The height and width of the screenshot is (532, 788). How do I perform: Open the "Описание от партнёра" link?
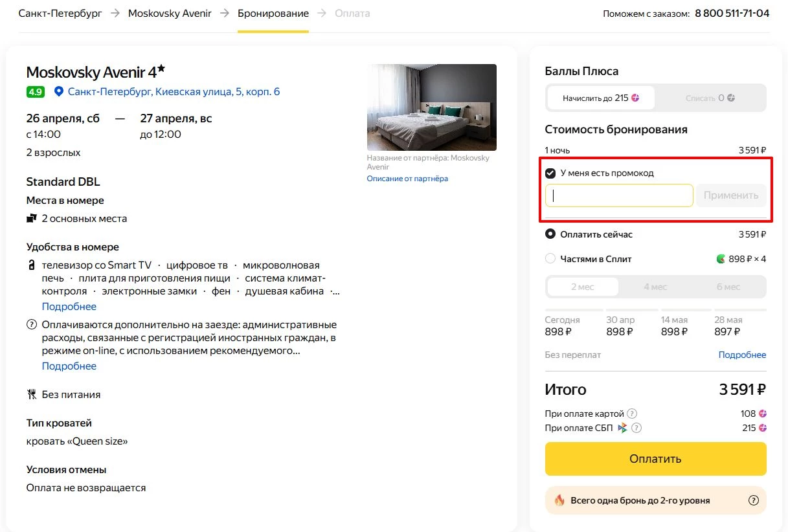409,178
